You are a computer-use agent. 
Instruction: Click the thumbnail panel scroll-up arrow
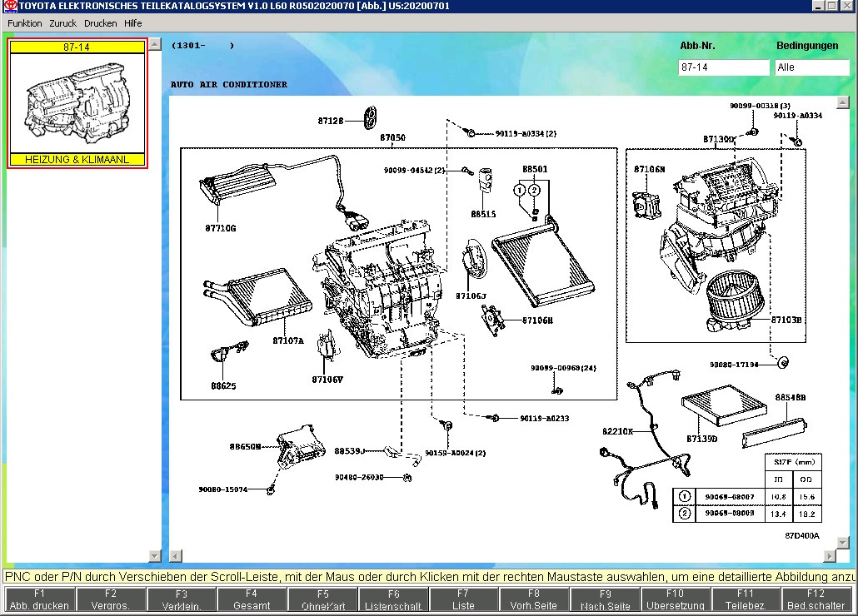point(155,44)
